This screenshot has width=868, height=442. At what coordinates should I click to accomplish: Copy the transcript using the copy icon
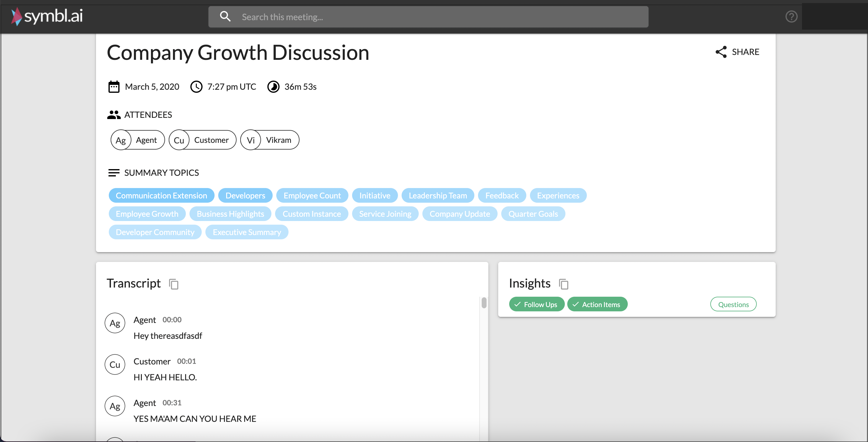[x=174, y=284]
